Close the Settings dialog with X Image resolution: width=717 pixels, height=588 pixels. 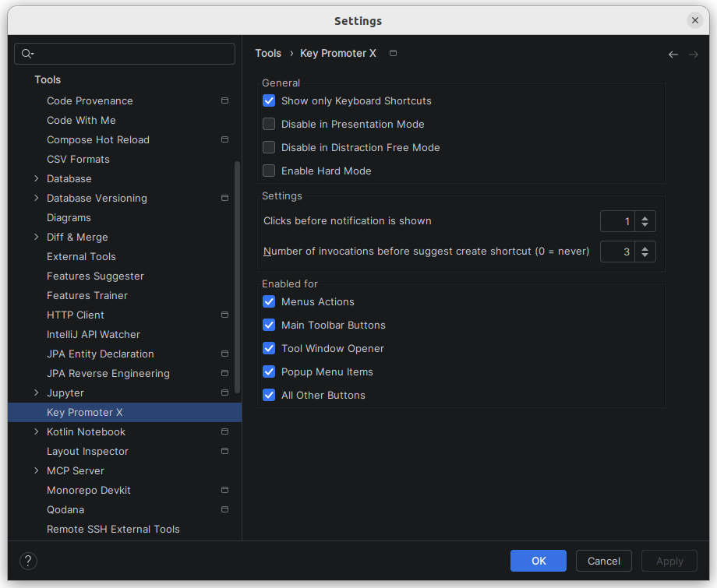(x=694, y=20)
